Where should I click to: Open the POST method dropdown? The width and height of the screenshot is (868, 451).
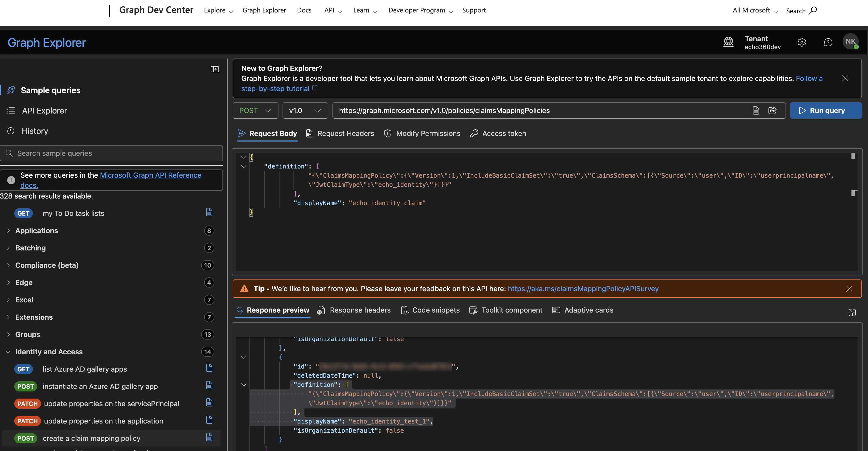point(255,110)
